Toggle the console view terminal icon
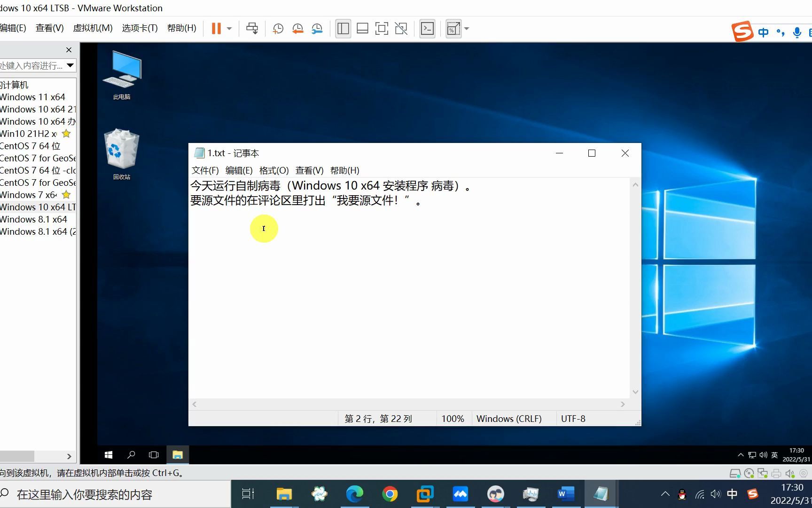Screen dimensions: 812x508 427,29
